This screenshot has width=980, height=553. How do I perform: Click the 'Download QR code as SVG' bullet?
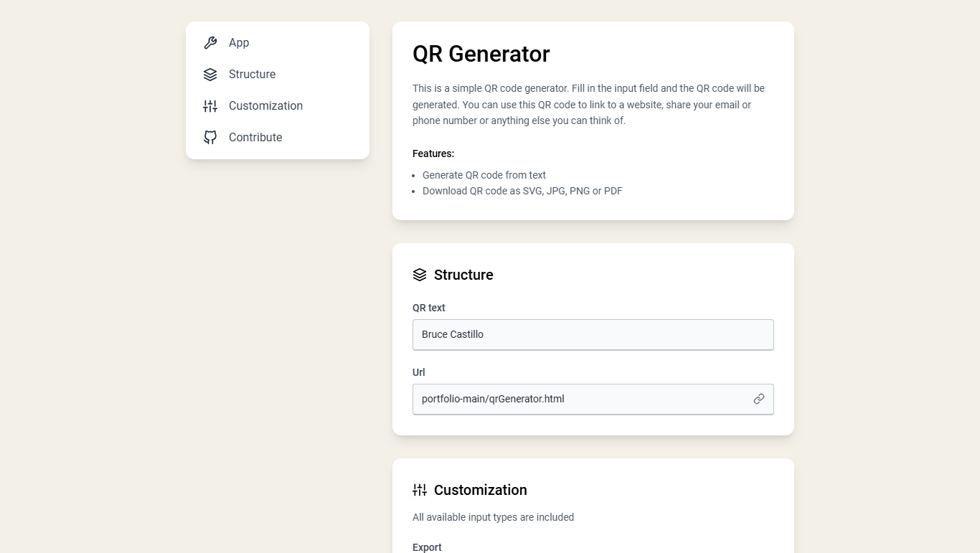coord(522,192)
